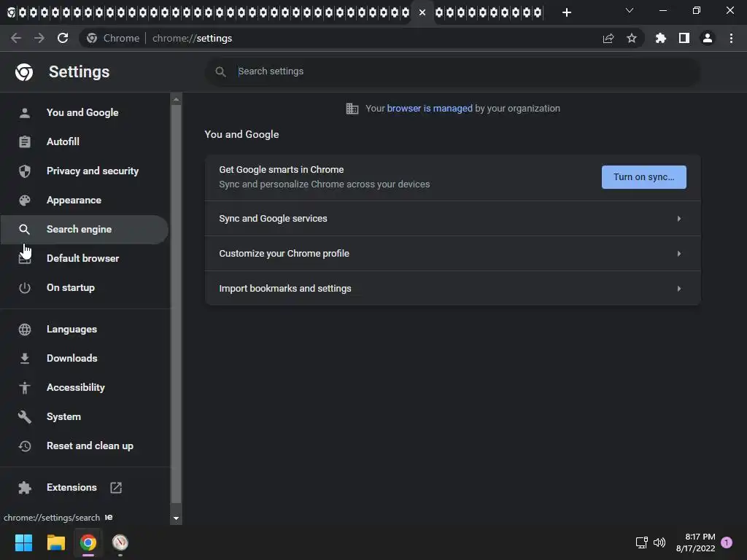The width and height of the screenshot is (747, 560).
Task: Select Search engine in the sidebar
Action: (84, 230)
